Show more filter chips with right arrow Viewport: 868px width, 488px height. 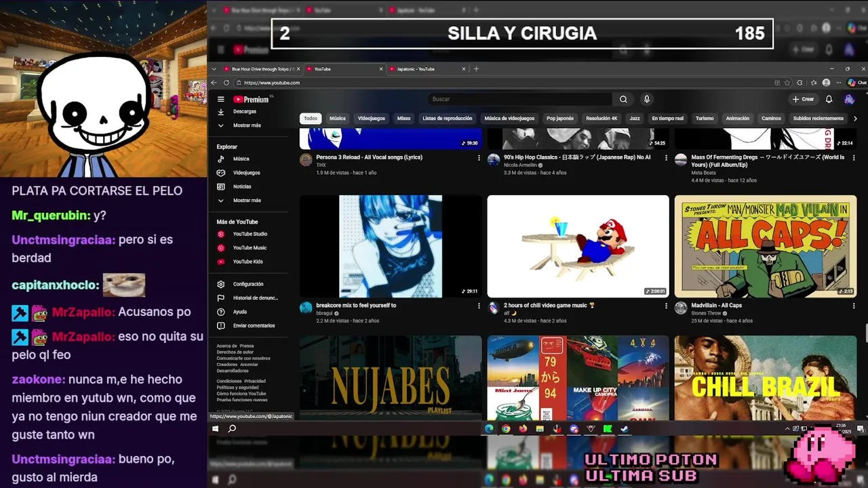click(x=855, y=119)
